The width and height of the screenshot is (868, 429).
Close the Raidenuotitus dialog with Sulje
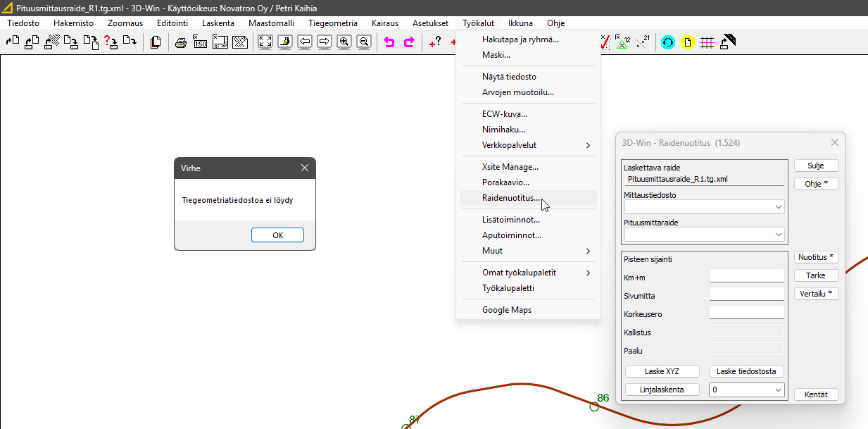816,166
